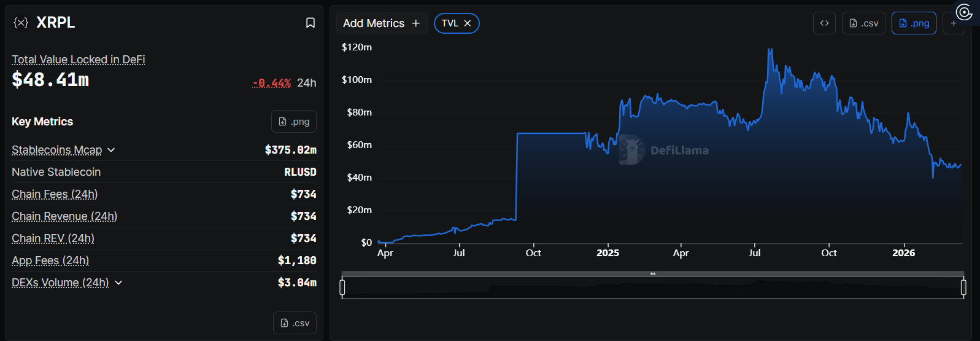Click left handle of chart range slider
This screenshot has height=341, width=980.
coord(342,287)
